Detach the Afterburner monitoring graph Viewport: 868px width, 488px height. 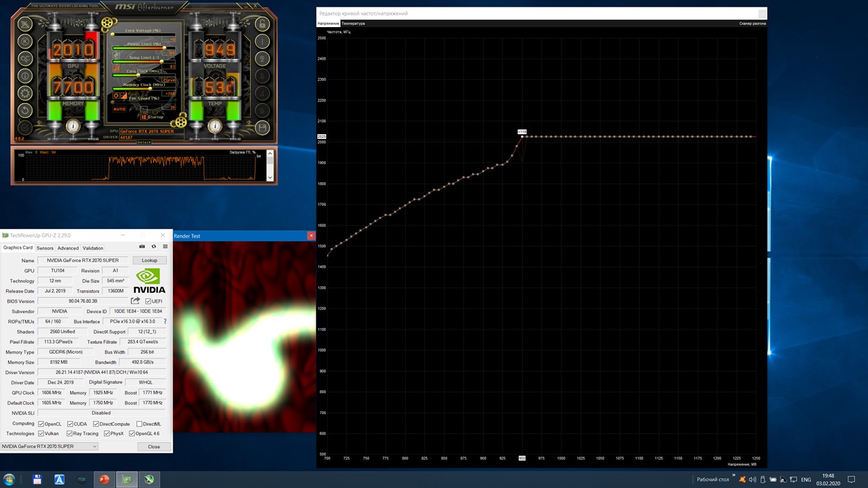[x=144, y=142]
